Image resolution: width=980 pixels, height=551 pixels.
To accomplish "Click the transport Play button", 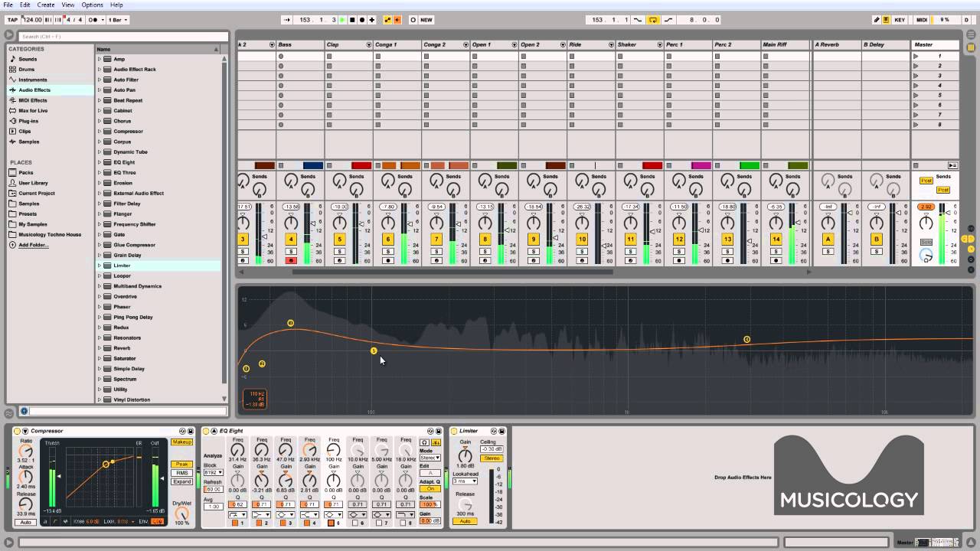I will coord(342,20).
